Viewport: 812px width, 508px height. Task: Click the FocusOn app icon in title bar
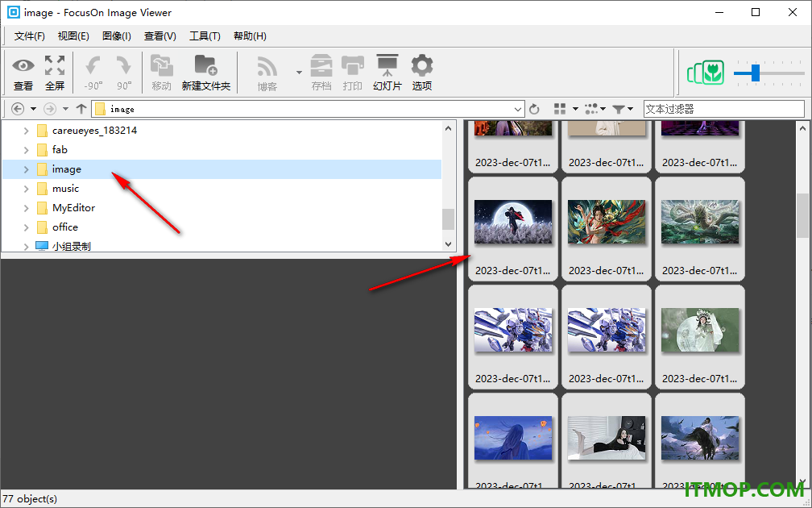point(13,12)
